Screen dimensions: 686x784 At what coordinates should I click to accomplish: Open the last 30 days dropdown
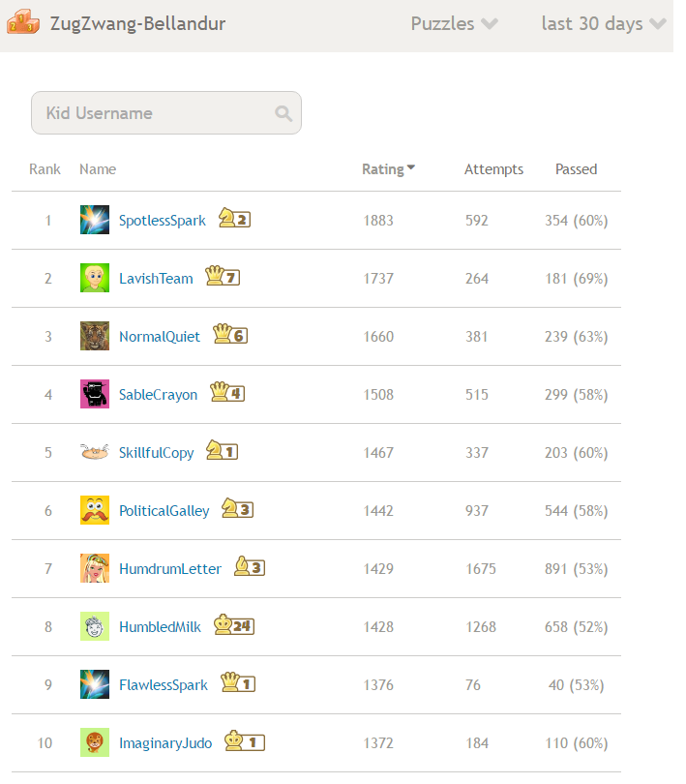[x=604, y=23]
